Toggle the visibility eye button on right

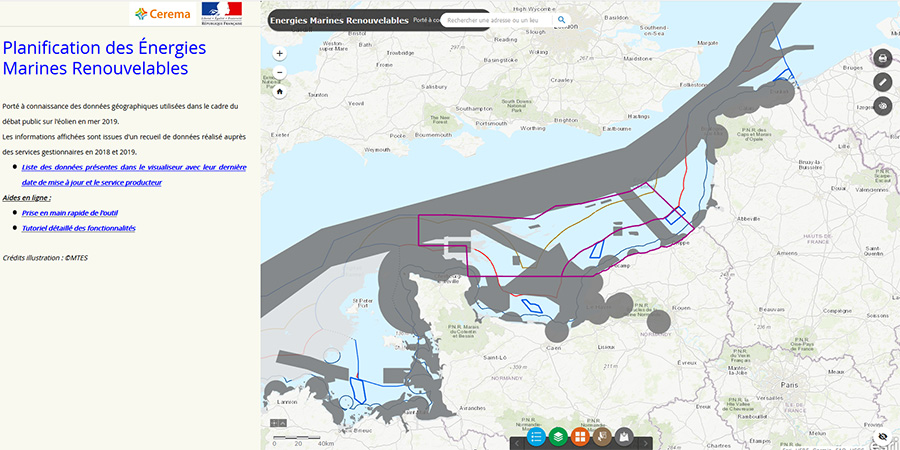click(882, 106)
